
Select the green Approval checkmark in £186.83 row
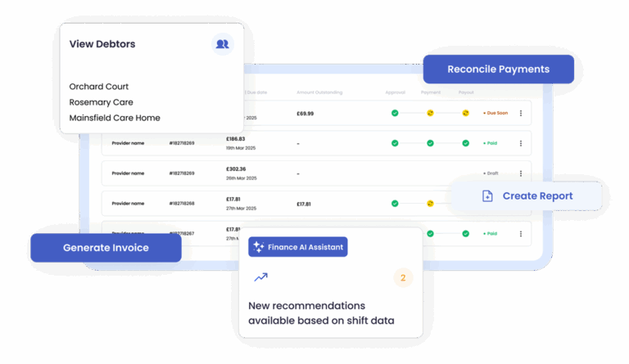395,143
